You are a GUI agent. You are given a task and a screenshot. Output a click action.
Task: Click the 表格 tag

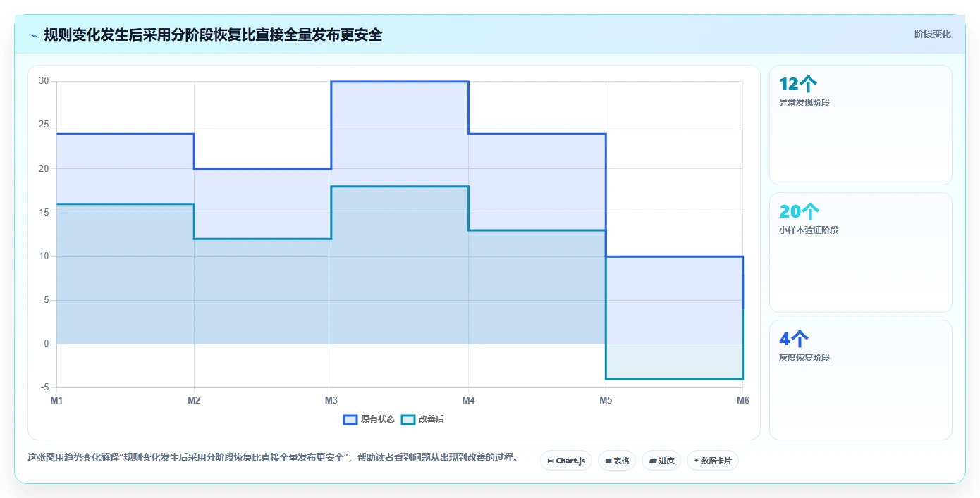tap(617, 461)
